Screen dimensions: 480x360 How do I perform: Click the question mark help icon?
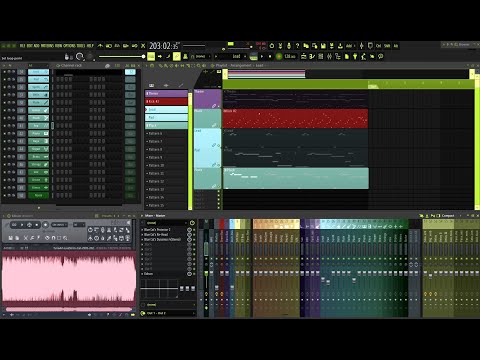pos(297,46)
